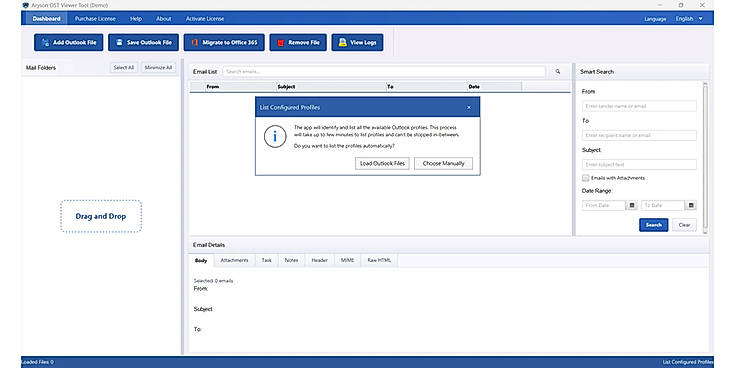Click the recipient name or email field
Screen dimensions: 736x368
(639, 135)
